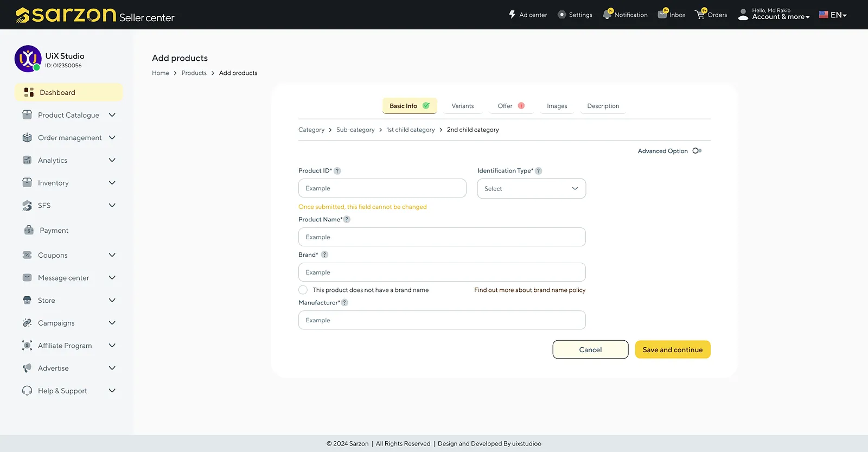Select 'This product does not have a brand name'
The width and height of the screenshot is (868, 452).
coord(303,290)
